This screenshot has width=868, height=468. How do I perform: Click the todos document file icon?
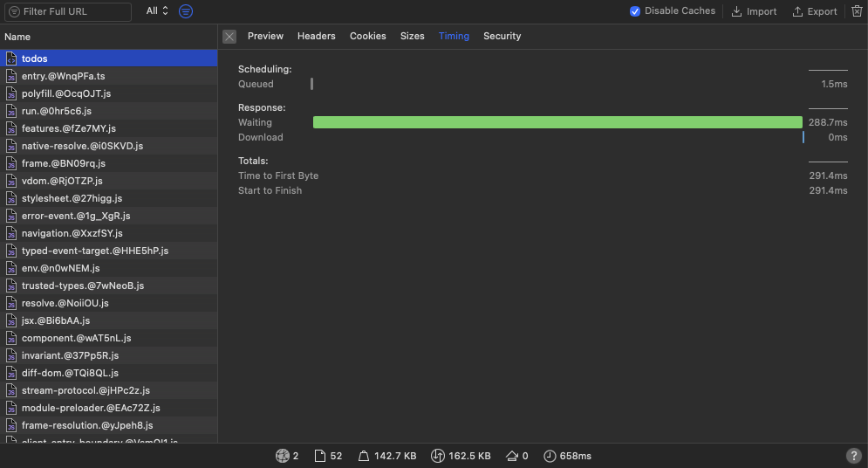point(11,58)
